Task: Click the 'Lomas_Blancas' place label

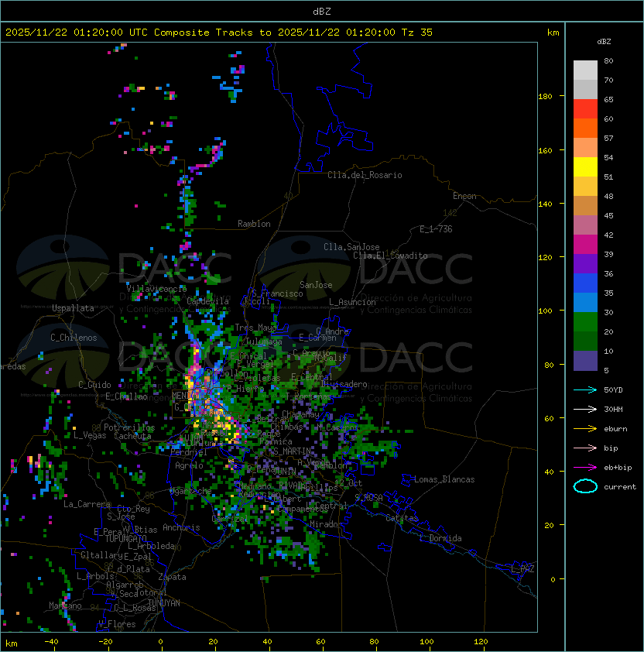Action: (x=444, y=479)
